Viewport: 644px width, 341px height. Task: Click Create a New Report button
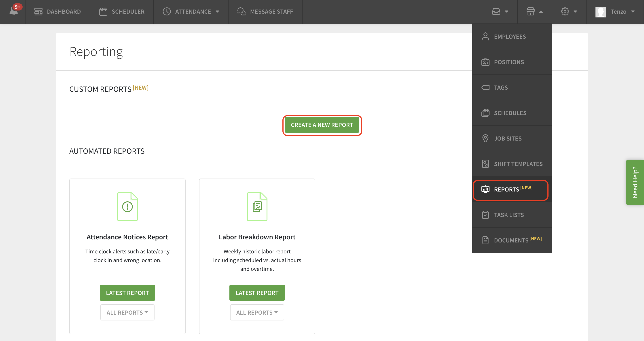[x=322, y=125]
